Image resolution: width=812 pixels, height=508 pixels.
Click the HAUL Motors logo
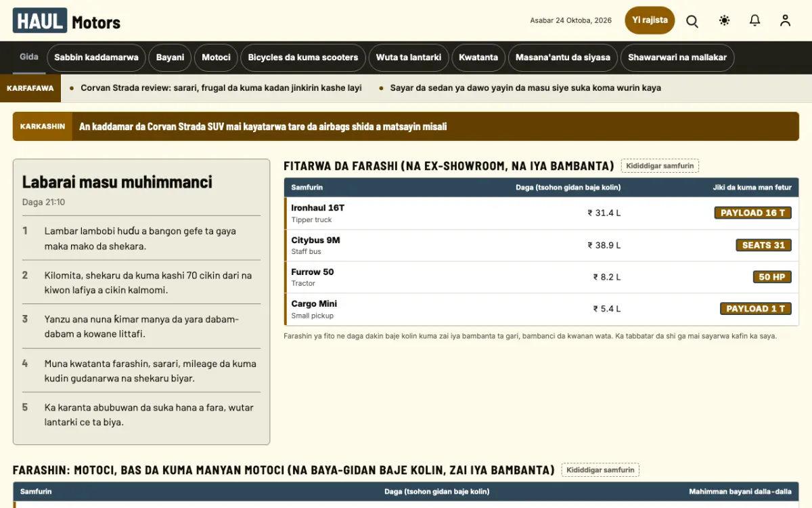coord(66,21)
